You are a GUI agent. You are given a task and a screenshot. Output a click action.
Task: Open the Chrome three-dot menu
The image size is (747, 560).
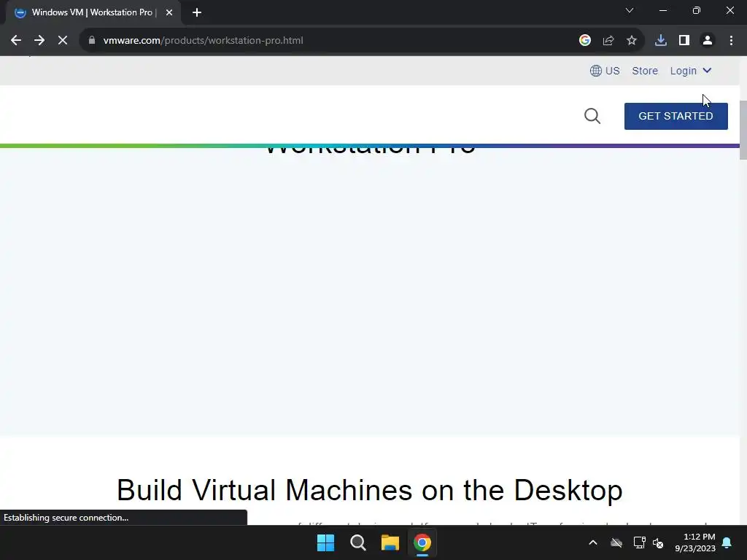point(731,41)
